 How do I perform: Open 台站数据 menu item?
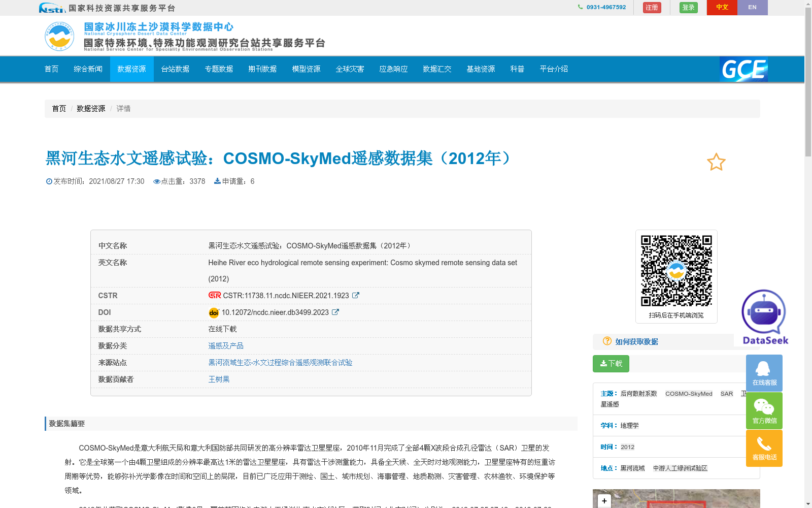coord(175,69)
